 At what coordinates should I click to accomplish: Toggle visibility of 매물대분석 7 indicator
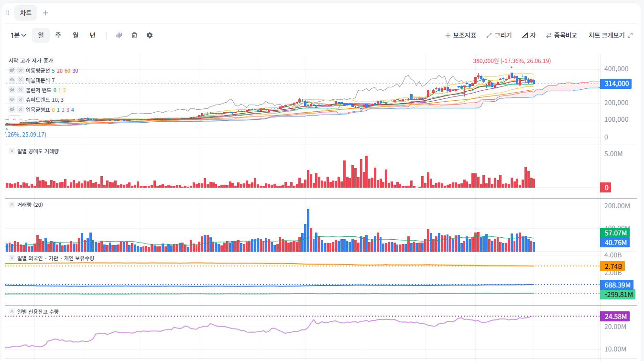coord(12,80)
